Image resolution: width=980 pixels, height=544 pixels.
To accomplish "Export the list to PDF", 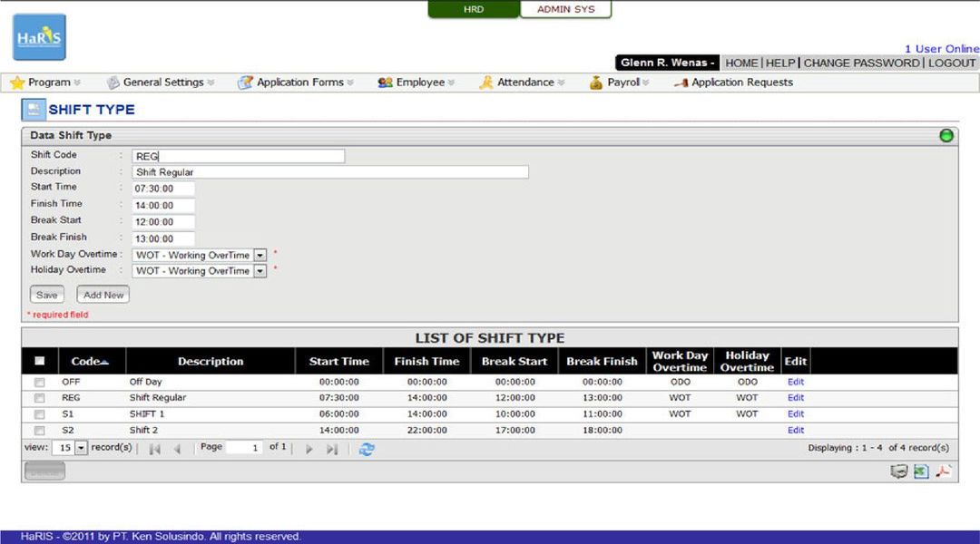I will 944,471.
